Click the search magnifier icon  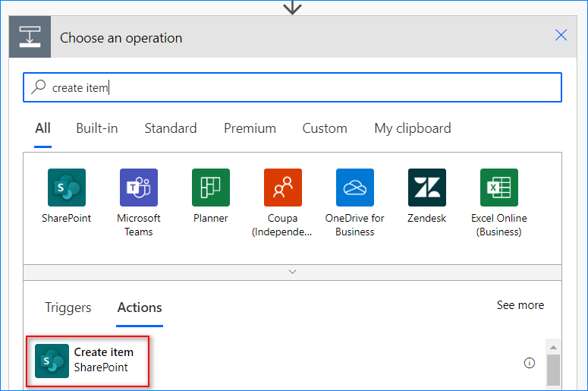[38, 87]
